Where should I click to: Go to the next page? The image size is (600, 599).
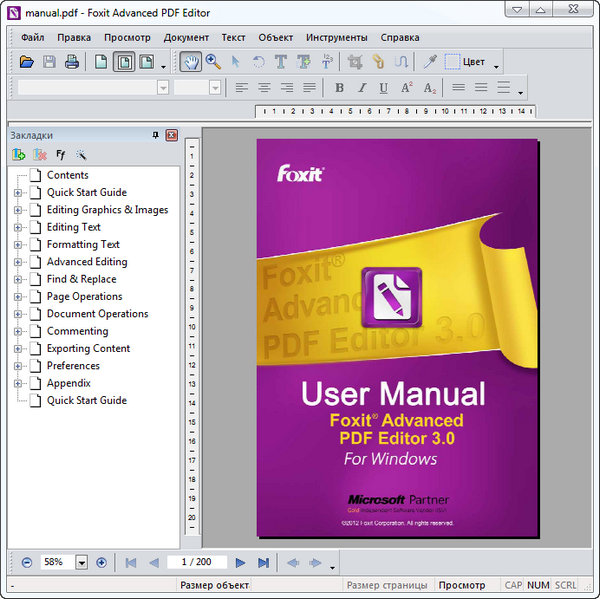coord(240,563)
